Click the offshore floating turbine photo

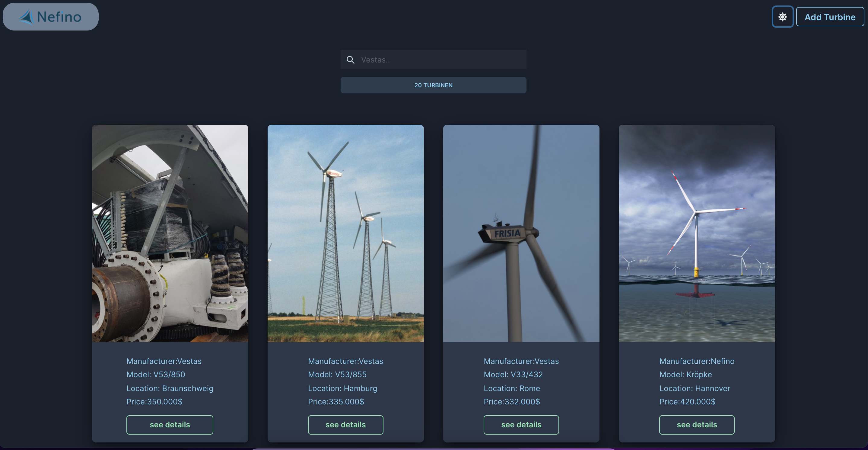click(x=697, y=233)
